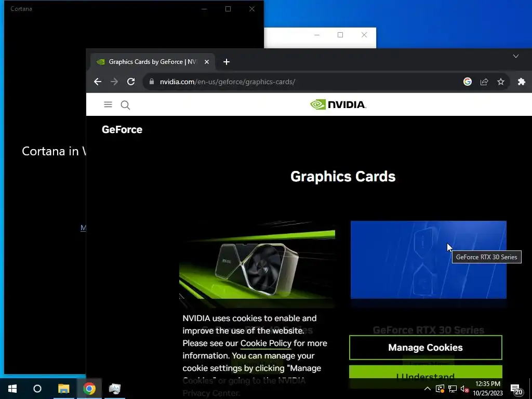Click the network icon in system tray

[453, 389]
